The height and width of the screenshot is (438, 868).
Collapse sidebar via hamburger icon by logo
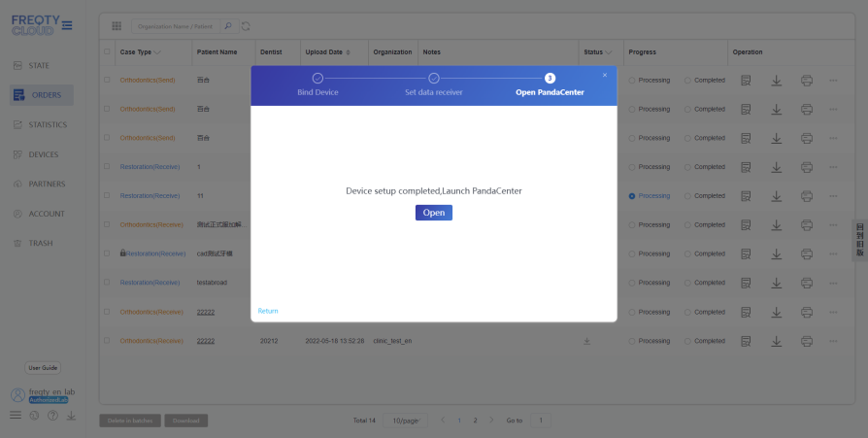click(x=67, y=25)
